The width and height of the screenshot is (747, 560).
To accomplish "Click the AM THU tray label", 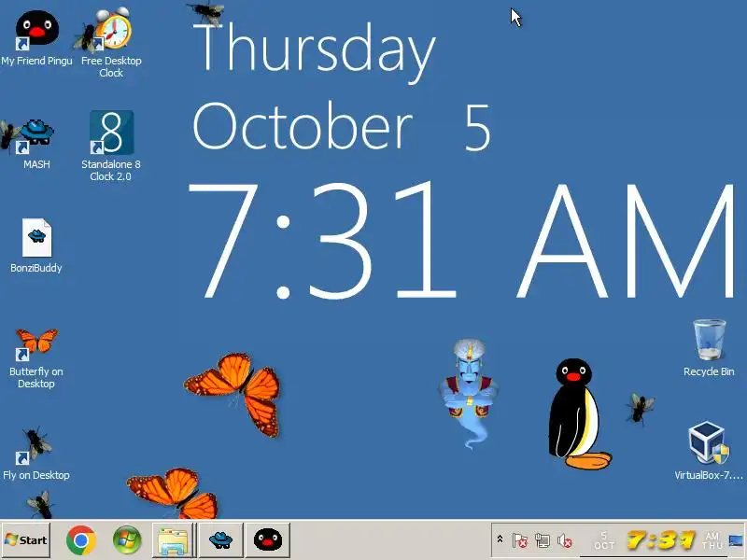I will point(712,540).
